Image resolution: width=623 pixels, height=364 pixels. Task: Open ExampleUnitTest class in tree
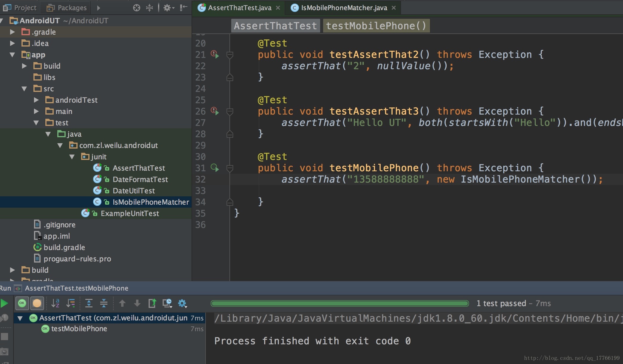click(x=129, y=213)
